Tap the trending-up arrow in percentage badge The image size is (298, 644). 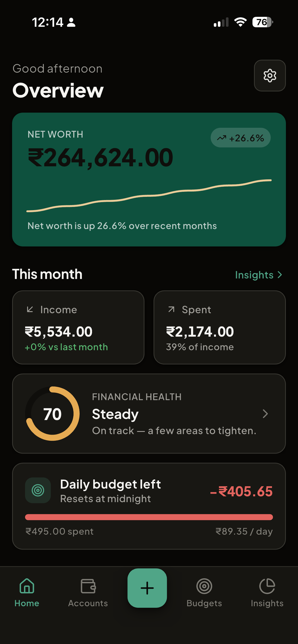[x=221, y=138]
